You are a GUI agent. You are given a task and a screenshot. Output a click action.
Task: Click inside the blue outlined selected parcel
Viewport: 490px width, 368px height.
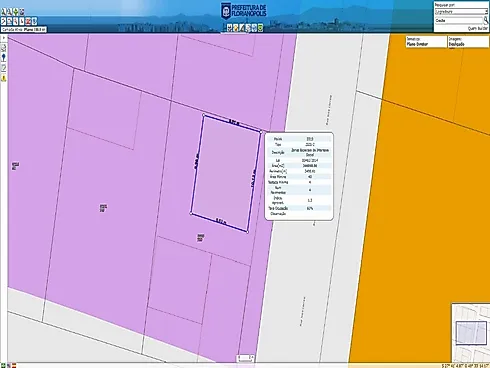click(x=226, y=173)
